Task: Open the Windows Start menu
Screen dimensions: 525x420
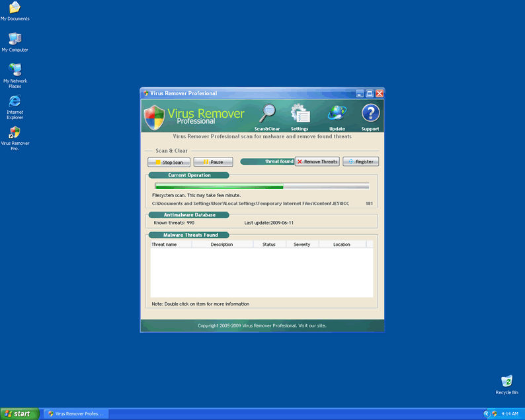Action: coord(18,413)
